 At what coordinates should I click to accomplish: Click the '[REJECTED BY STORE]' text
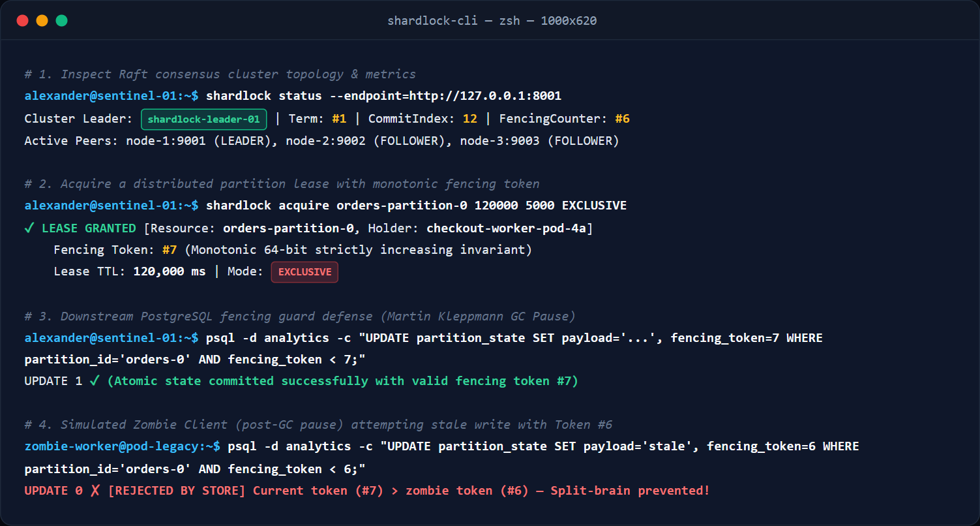(177, 491)
